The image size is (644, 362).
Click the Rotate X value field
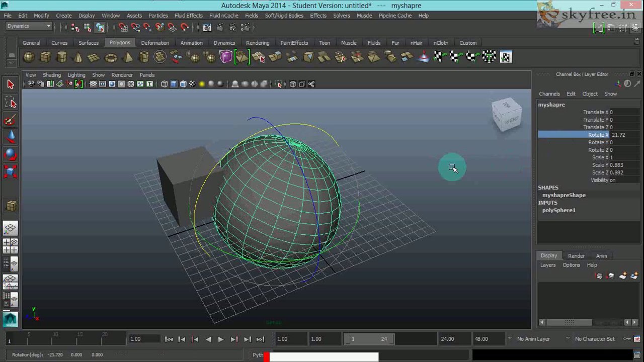click(x=624, y=135)
